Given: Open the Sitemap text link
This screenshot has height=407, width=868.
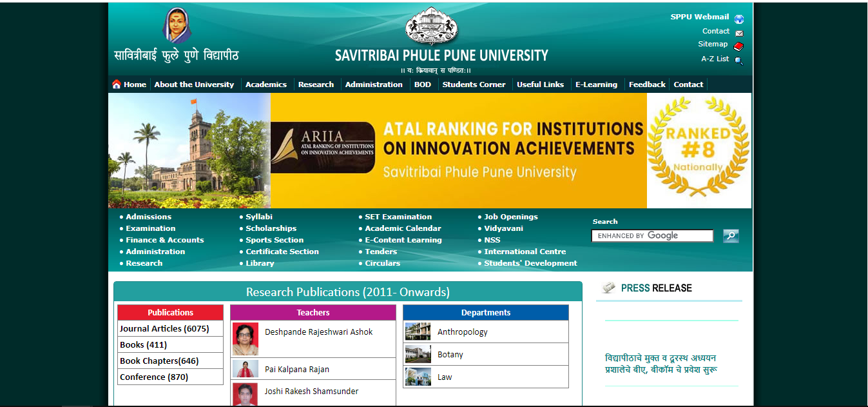Looking at the screenshot, I should [713, 44].
